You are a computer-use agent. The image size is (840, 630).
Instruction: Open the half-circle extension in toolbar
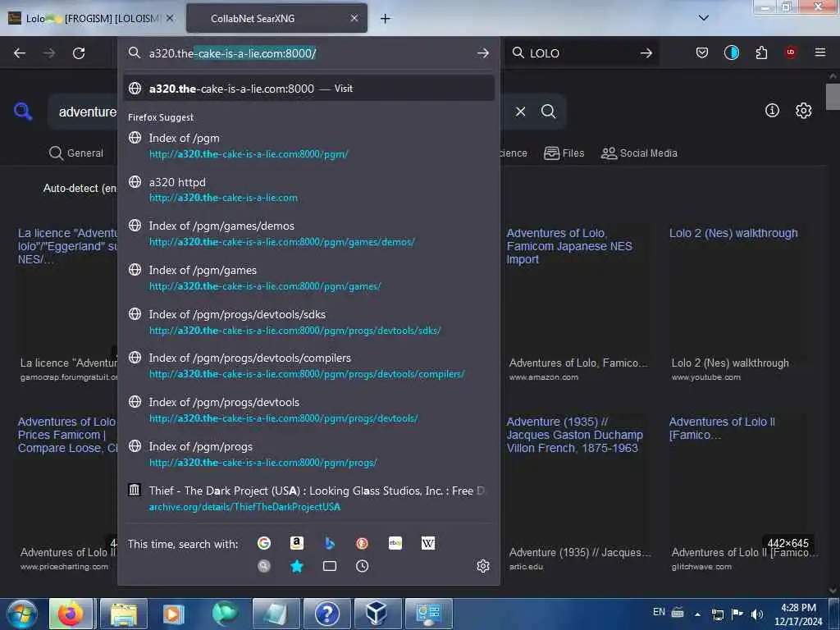pyautogui.click(x=731, y=52)
